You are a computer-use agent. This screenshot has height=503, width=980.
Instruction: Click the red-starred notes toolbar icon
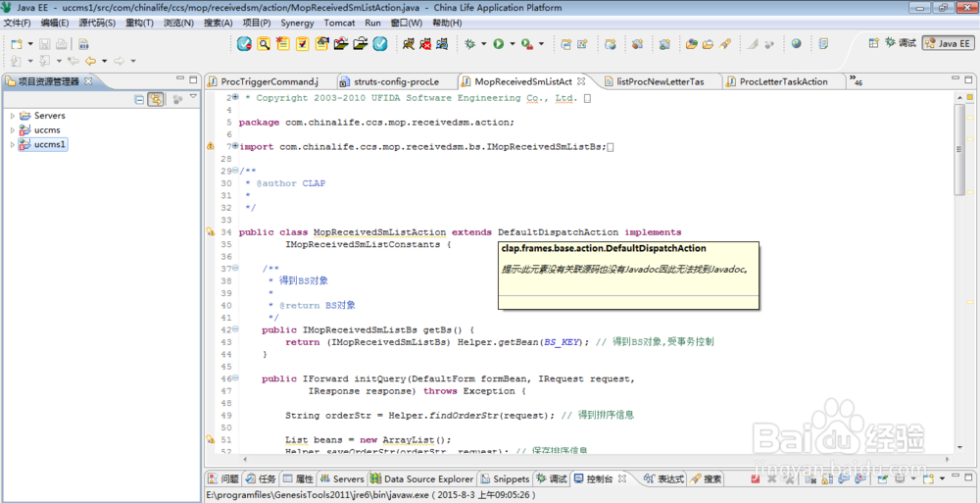[x=282, y=44]
